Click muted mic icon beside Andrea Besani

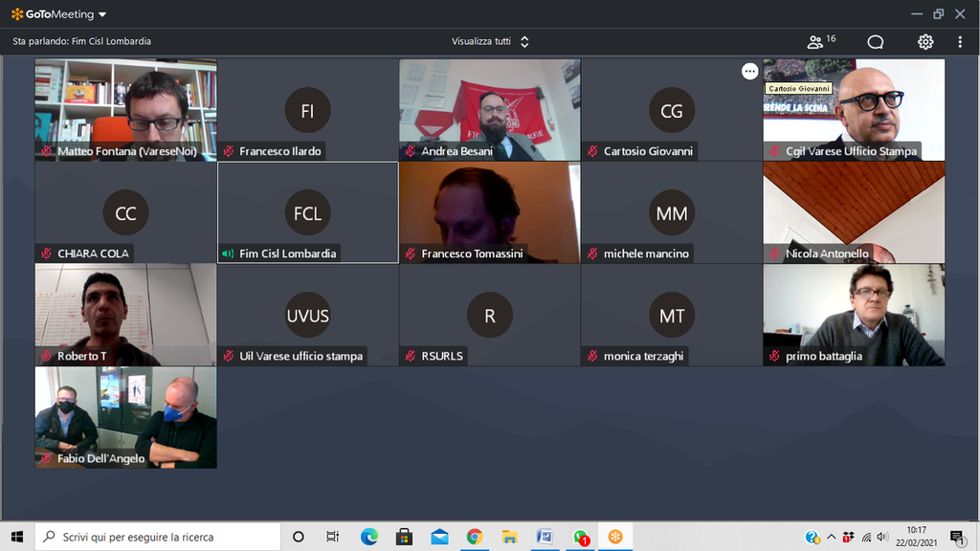click(410, 151)
